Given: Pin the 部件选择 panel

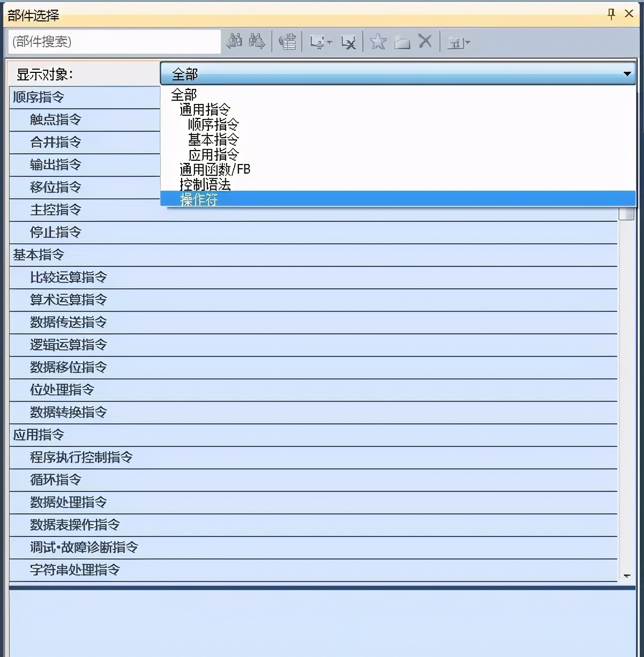Looking at the screenshot, I should pyautogui.click(x=611, y=14).
